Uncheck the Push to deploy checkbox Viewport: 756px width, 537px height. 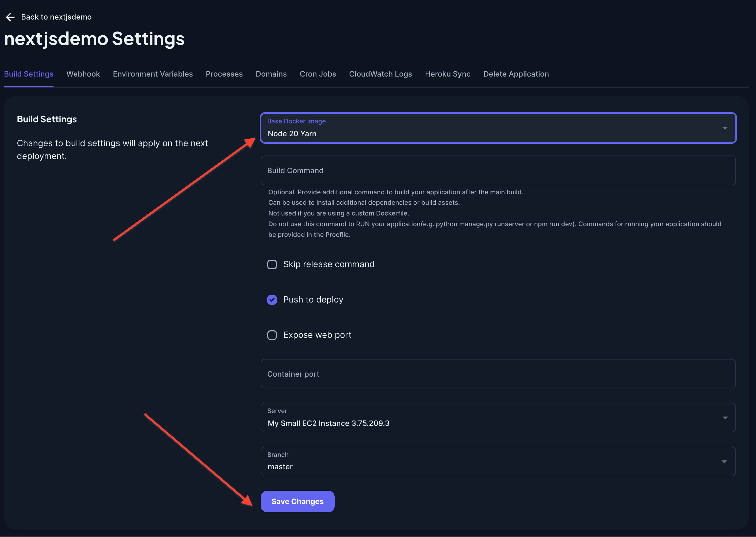pos(272,300)
